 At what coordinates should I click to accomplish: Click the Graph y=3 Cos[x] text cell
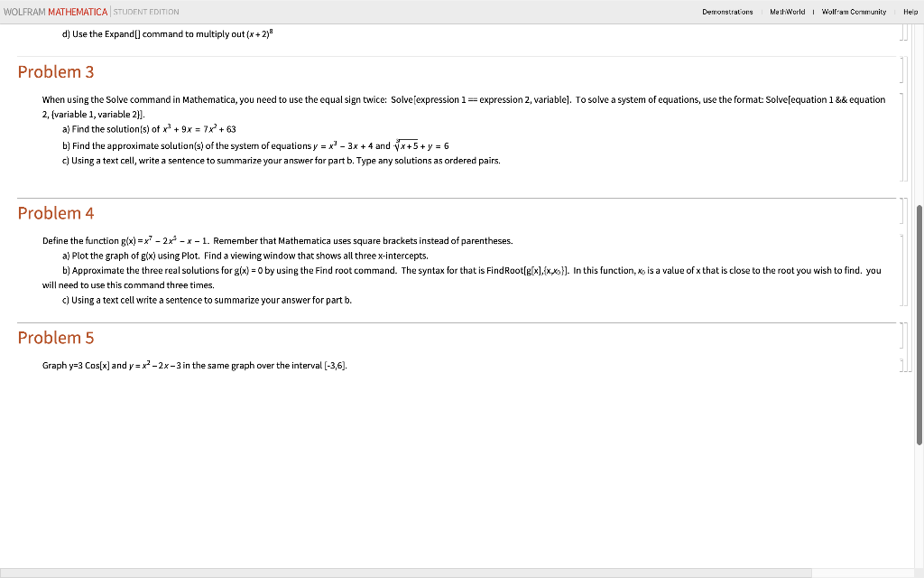click(x=194, y=365)
